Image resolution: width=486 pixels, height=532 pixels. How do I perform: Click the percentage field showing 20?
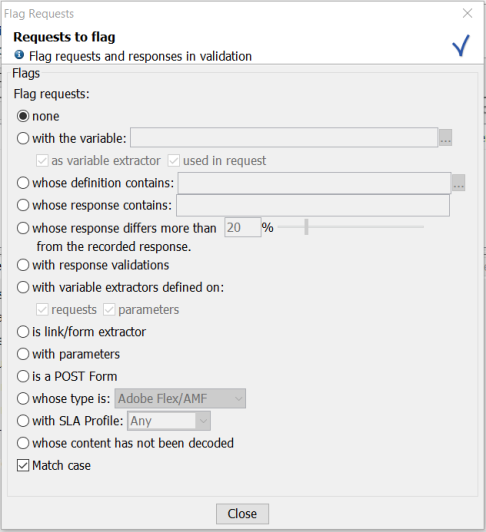coord(243,227)
